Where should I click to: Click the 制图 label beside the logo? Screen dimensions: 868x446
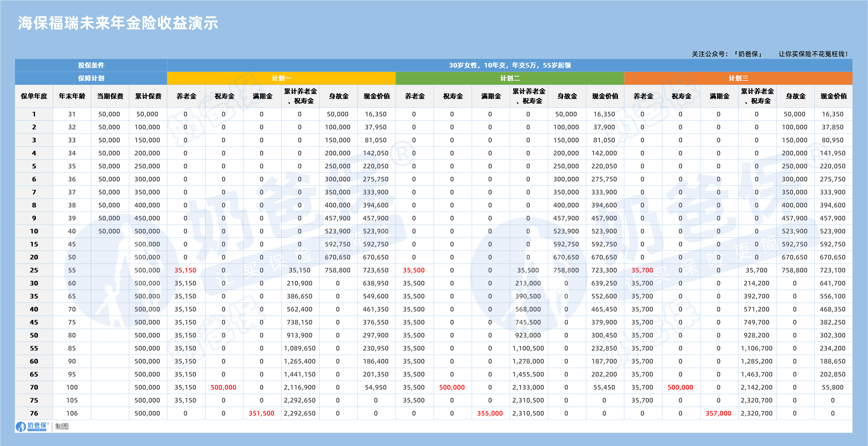(x=62, y=426)
